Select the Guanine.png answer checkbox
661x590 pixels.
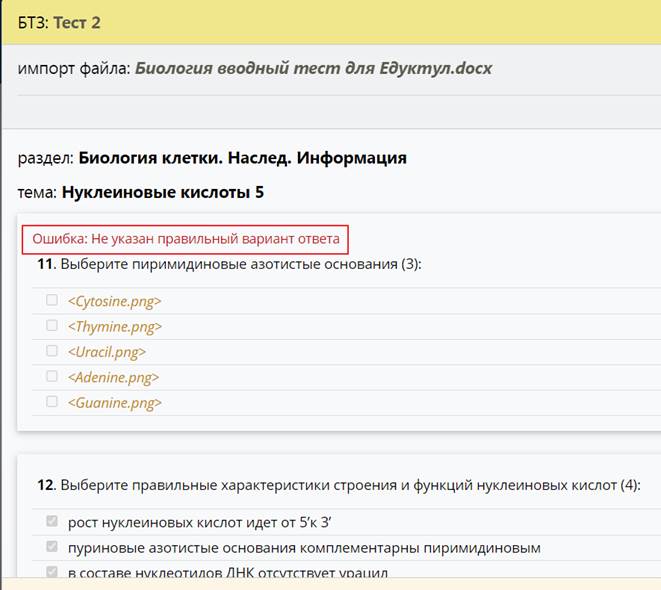[52, 402]
